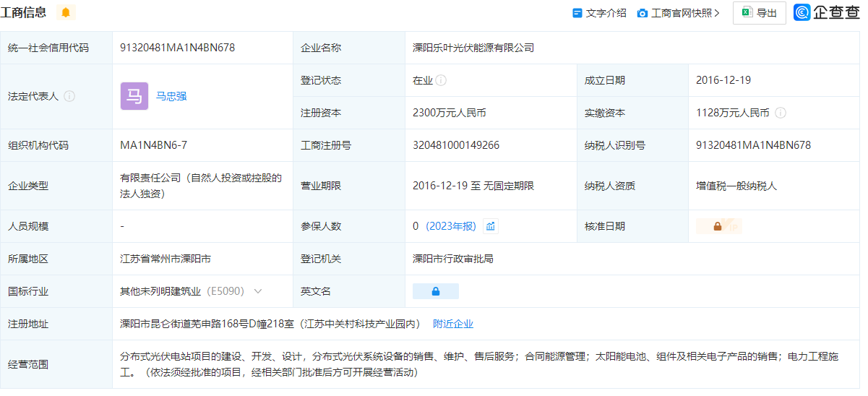Screen dimensions: 868x396
Task: Click the purple 马 avatar
Action: tap(134, 96)
